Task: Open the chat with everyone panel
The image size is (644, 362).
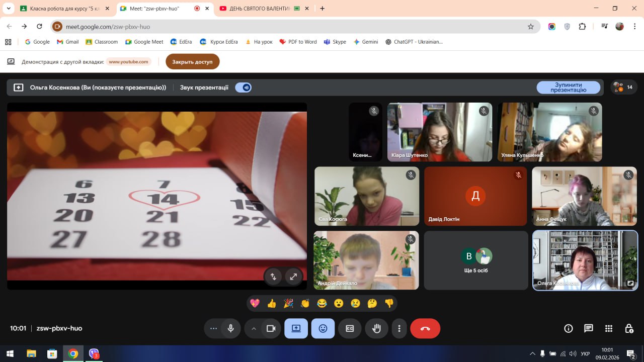Action: (588, 328)
